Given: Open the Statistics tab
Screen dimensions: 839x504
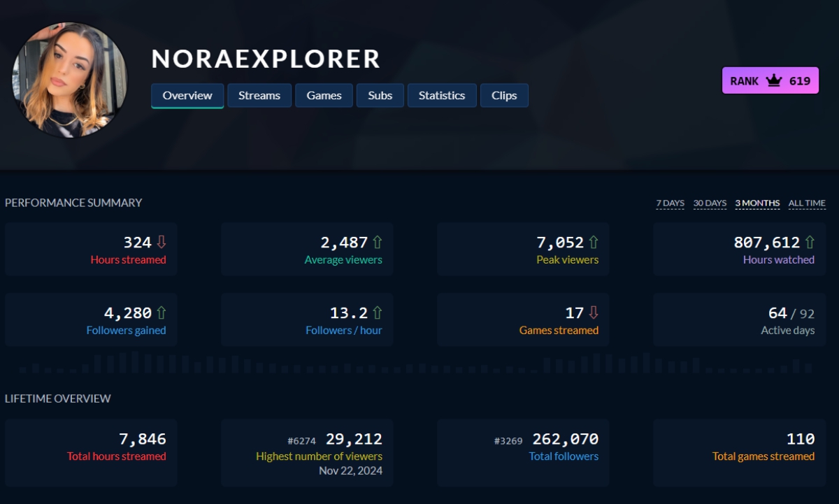Looking at the screenshot, I should [x=441, y=96].
